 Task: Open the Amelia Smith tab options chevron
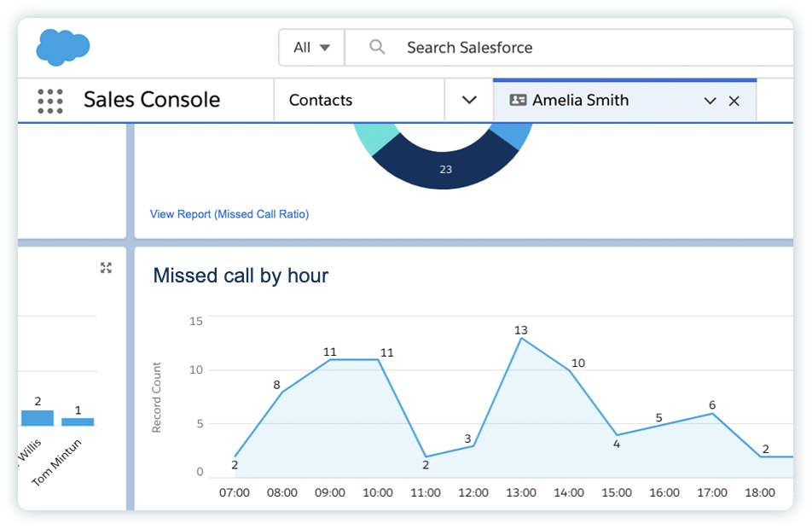[x=710, y=101]
